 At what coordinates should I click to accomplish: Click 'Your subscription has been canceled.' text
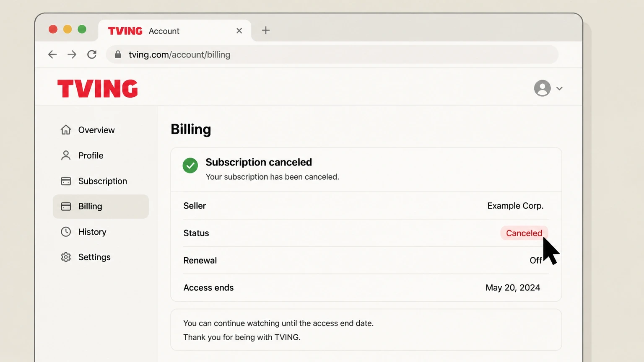click(272, 177)
